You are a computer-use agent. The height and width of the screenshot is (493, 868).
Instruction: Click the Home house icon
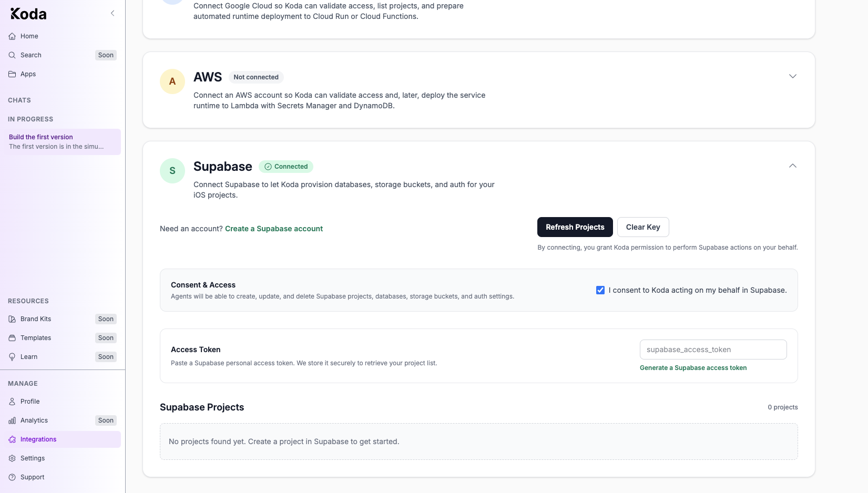tap(12, 36)
